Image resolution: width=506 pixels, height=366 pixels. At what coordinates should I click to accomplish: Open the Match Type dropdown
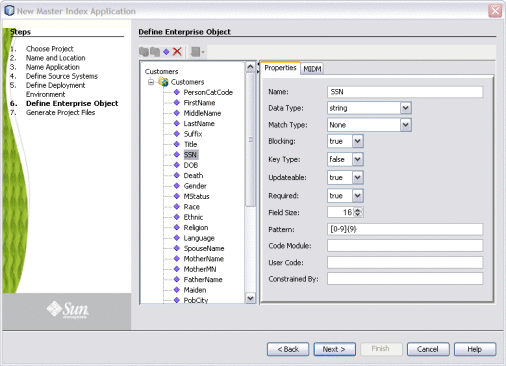[x=405, y=125]
